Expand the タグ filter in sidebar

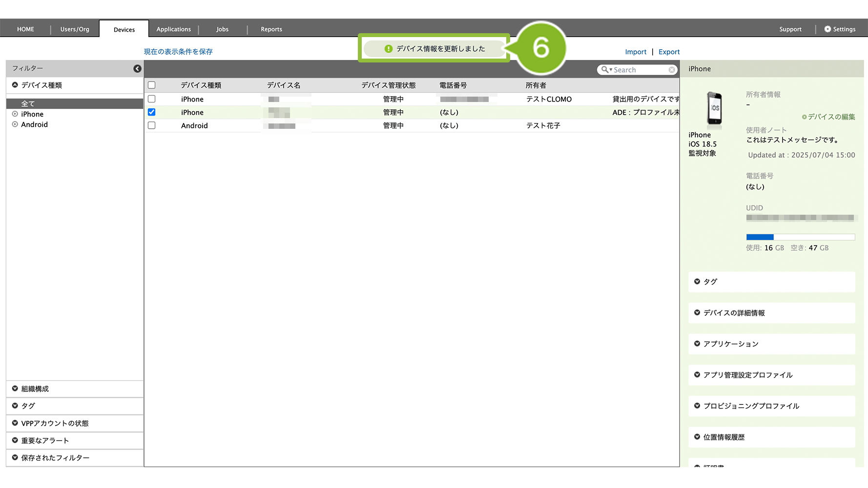pos(75,406)
